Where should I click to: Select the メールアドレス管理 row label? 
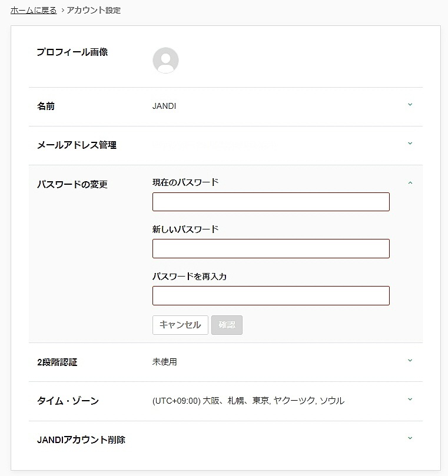(x=77, y=145)
